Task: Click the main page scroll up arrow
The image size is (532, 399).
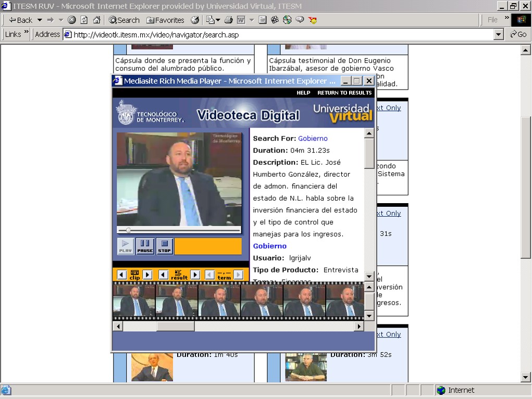Action: point(526,50)
